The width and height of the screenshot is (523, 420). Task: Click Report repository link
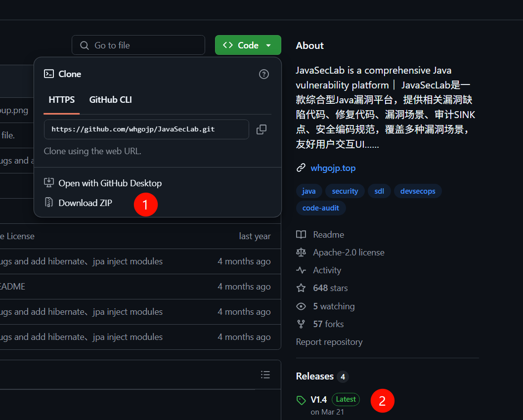click(x=329, y=342)
